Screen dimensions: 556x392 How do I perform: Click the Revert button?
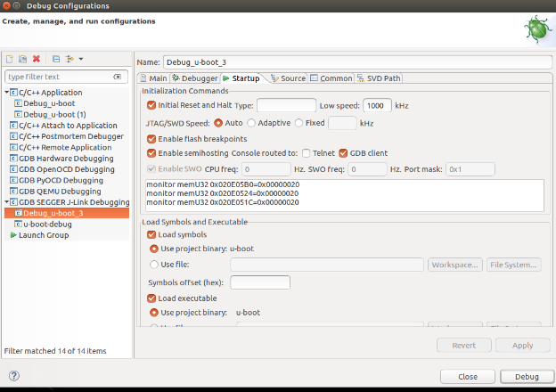coord(464,345)
